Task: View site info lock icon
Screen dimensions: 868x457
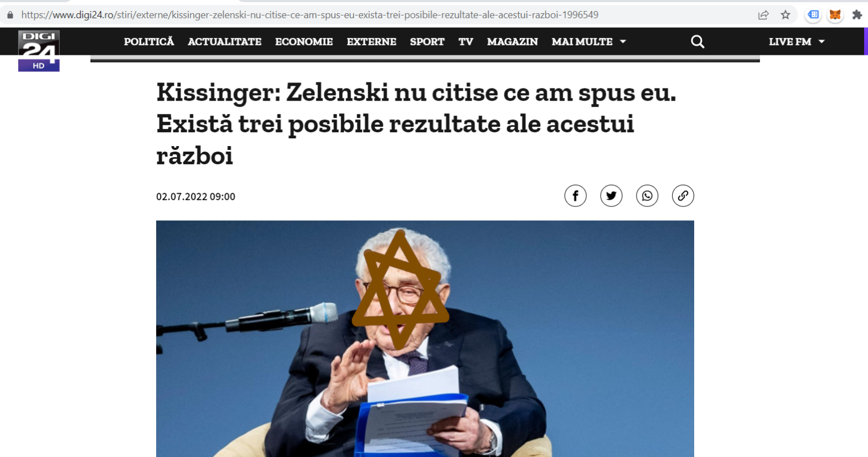Action: pos(10,15)
